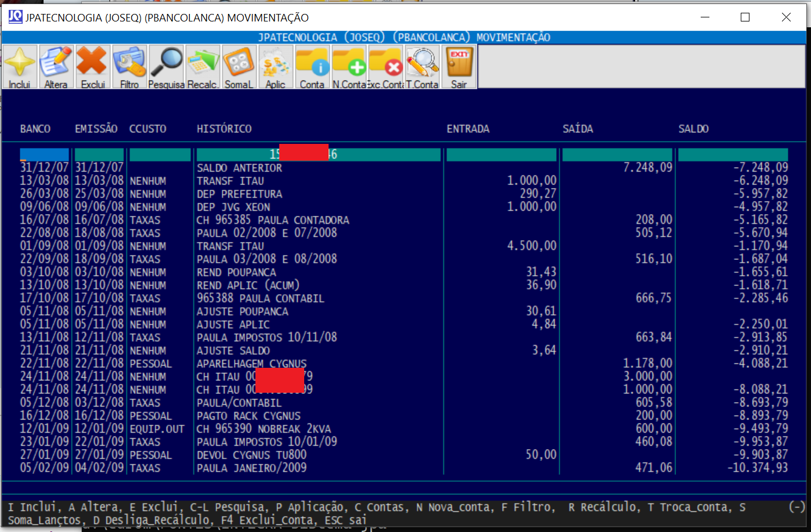Open the Conta info folder
811x532 pixels.
coord(312,66)
